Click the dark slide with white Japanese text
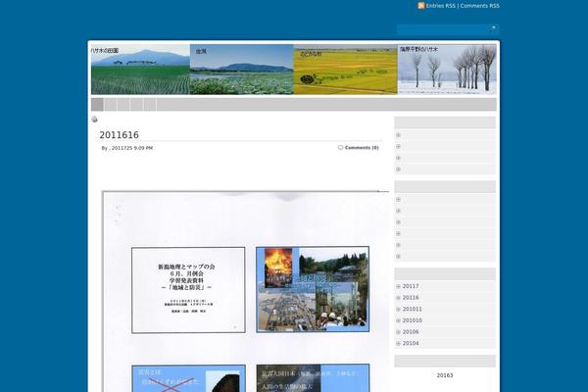The height and width of the screenshot is (392, 588). click(x=313, y=377)
